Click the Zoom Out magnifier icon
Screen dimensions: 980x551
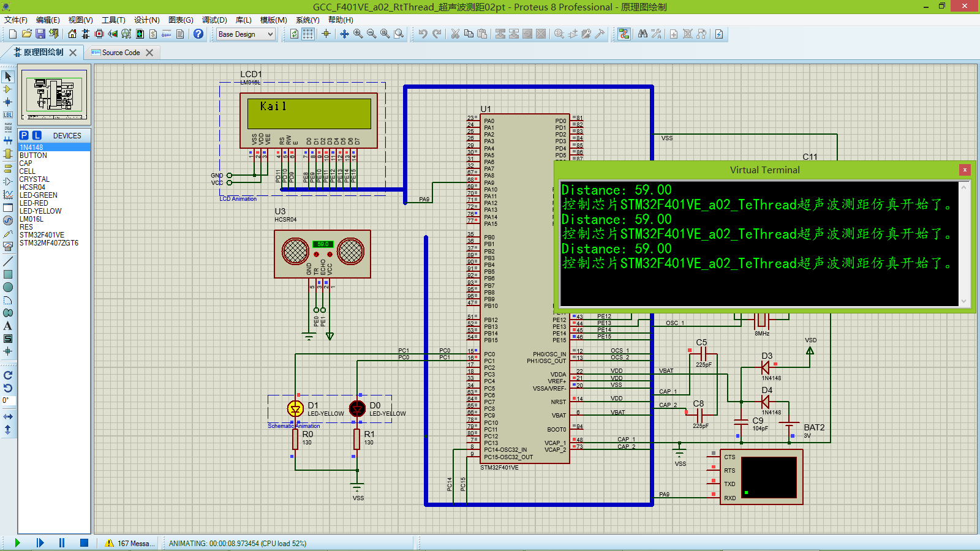371,34
